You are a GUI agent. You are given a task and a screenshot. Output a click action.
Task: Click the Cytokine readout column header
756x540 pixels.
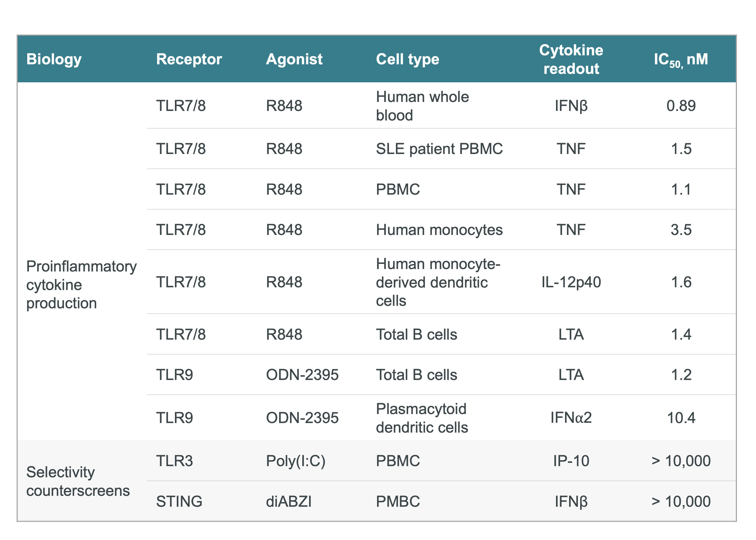571,59
